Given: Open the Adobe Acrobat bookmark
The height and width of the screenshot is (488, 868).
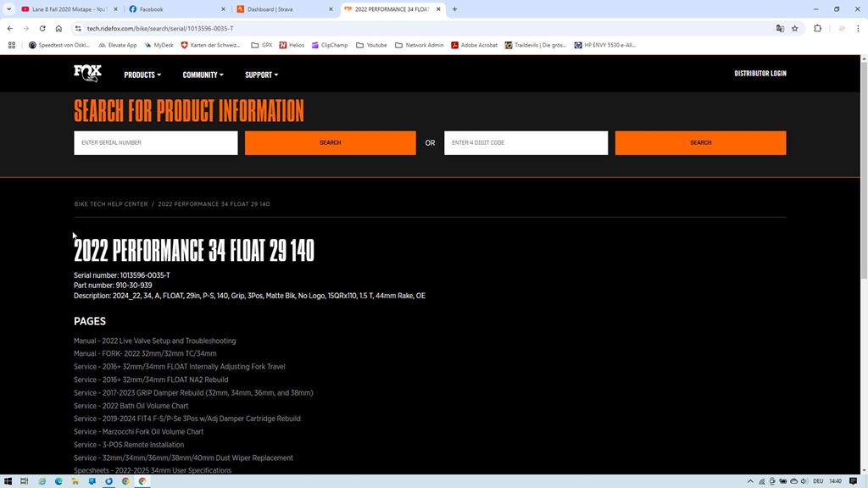Looking at the screenshot, I should (475, 45).
